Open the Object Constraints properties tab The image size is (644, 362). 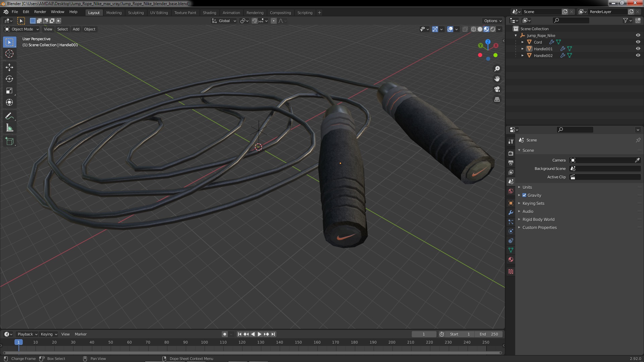[x=511, y=241]
